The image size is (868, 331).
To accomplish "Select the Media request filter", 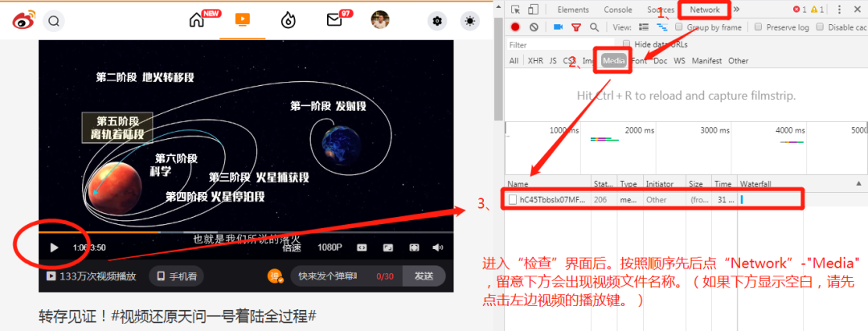I will coord(614,61).
